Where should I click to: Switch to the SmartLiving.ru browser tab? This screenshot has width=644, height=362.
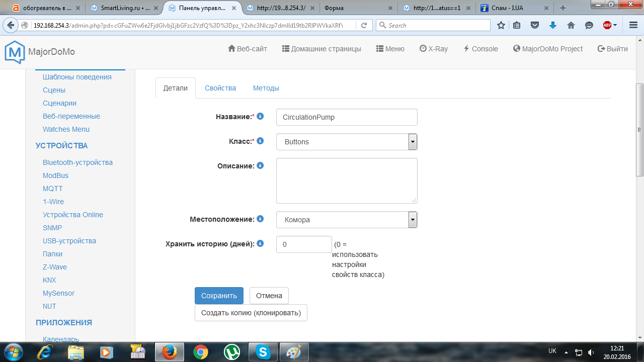point(125,8)
